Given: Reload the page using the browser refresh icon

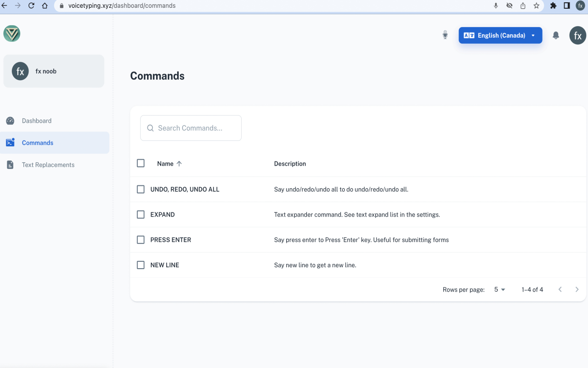Looking at the screenshot, I should (31, 6).
